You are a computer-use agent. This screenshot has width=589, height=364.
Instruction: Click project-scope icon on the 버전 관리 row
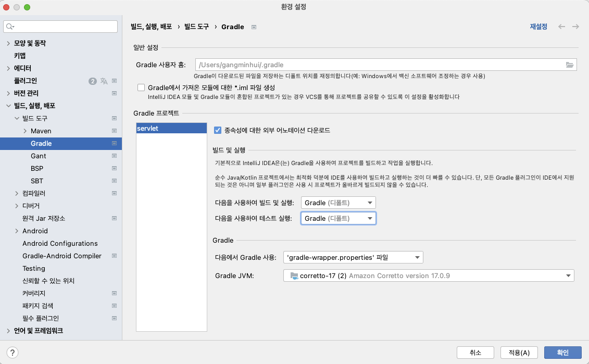tap(114, 93)
